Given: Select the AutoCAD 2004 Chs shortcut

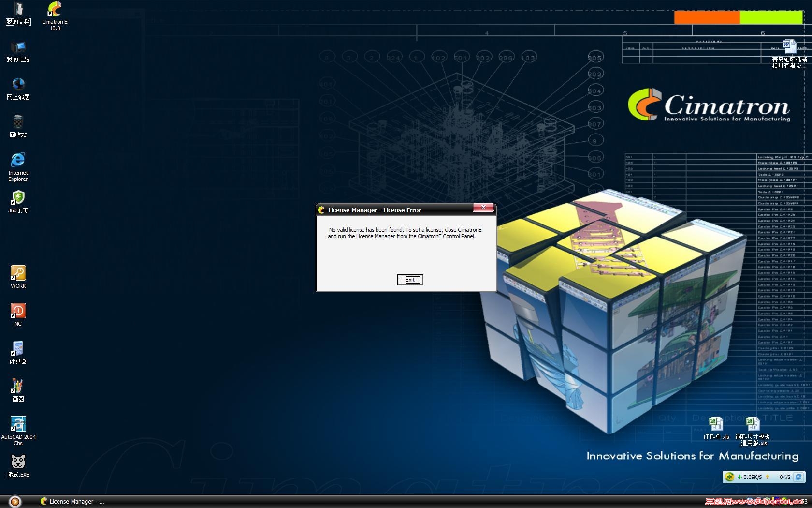Looking at the screenshot, I should tap(18, 431).
